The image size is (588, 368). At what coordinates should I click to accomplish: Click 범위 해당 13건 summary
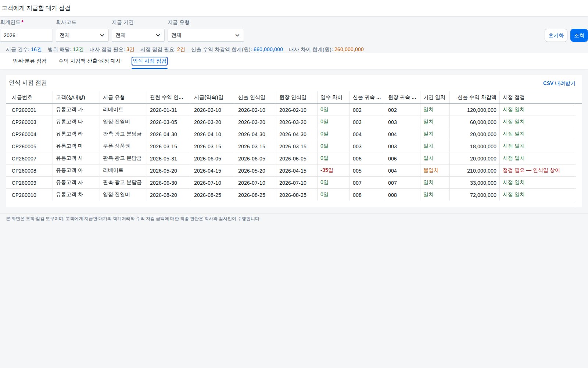point(66,49)
